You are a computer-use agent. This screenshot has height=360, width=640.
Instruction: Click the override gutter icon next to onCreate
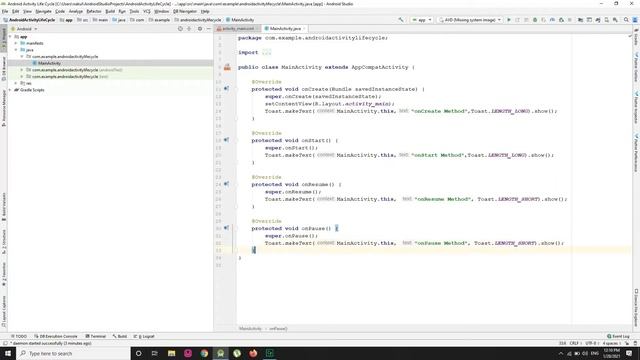[x=227, y=89]
